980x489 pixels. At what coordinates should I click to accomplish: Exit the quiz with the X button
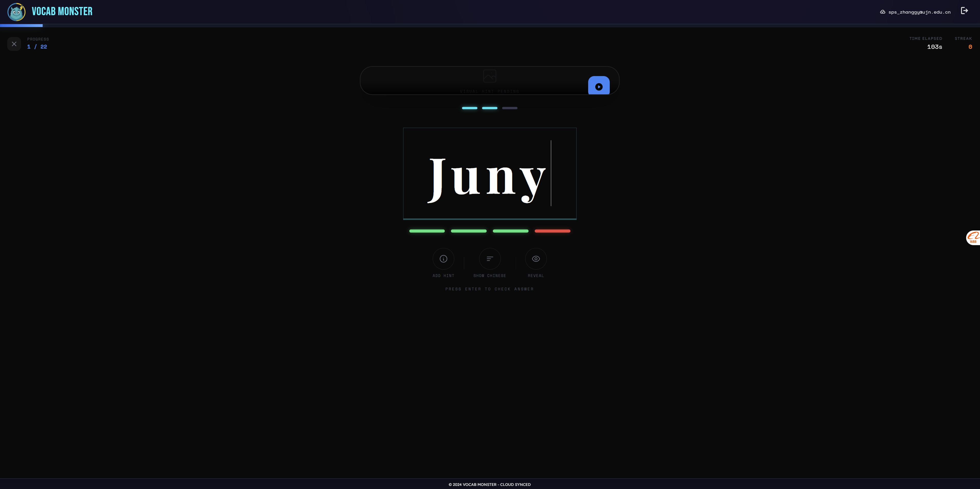(x=14, y=44)
